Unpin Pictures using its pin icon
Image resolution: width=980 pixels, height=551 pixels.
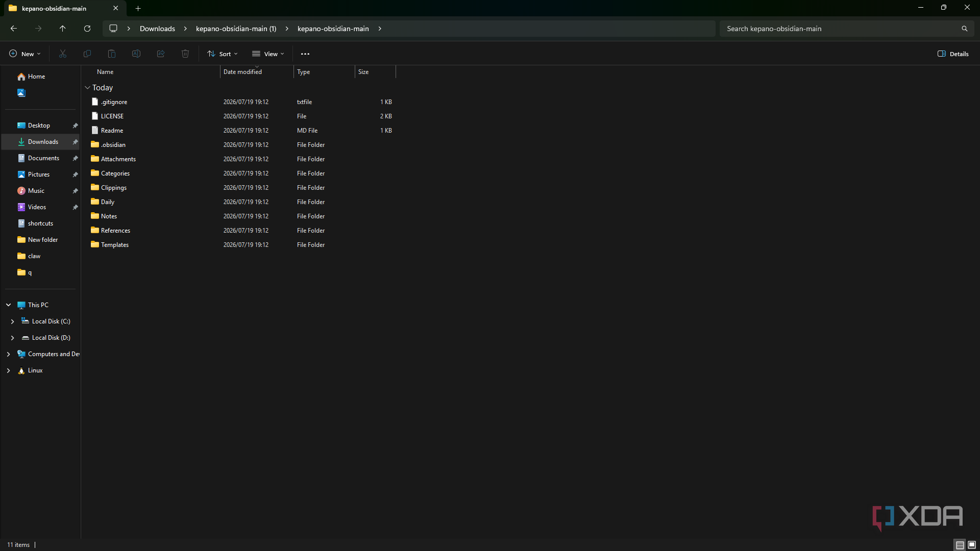pos(75,174)
